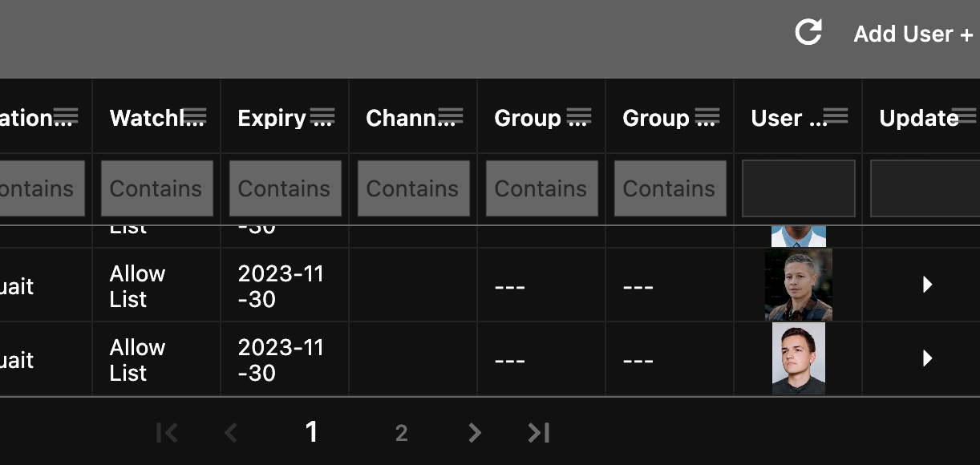Jump to the last page using the skip-forward icon
Viewport: 980px width, 465px height.
click(x=537, y=433)
